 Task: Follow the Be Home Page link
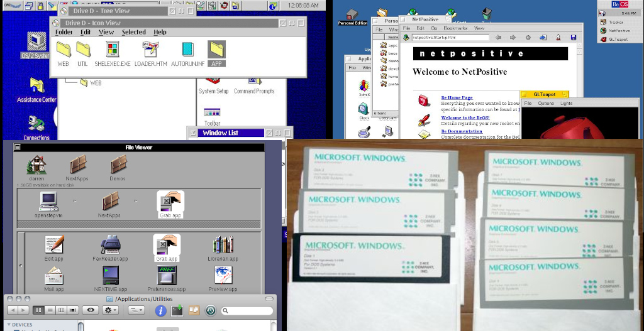[x=457, y=97]
